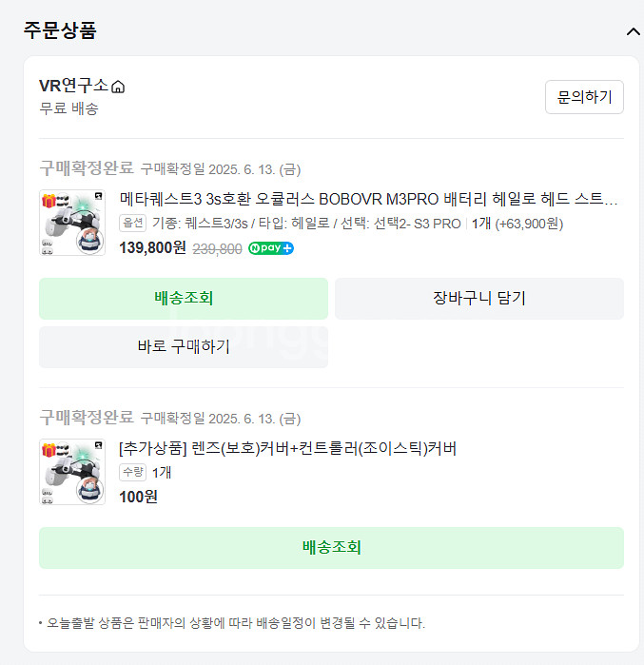Check 배송조회 for the BOBOVR headstrap order
This screenshot has width=644, height=665.
[184, 298]
